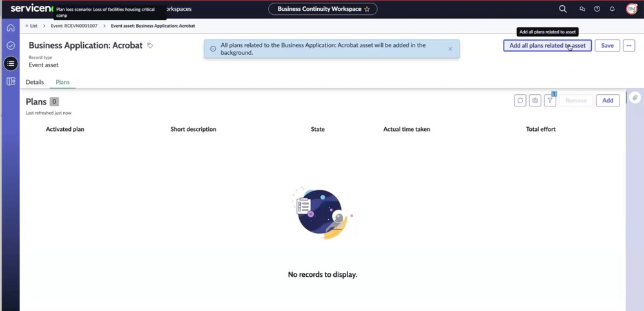The image size is (644, 311).
Task: Click the Business Application: Acrobat title
Action: [x=86, y=45]
